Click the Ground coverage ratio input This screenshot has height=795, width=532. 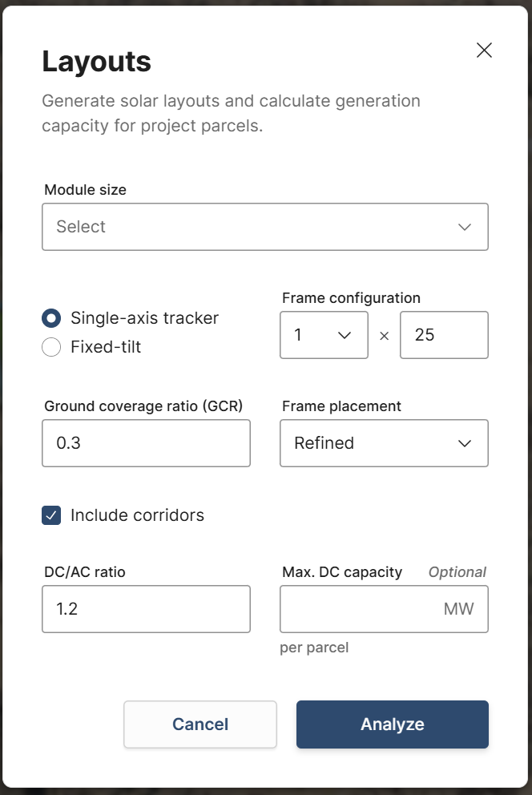(146, 443)
